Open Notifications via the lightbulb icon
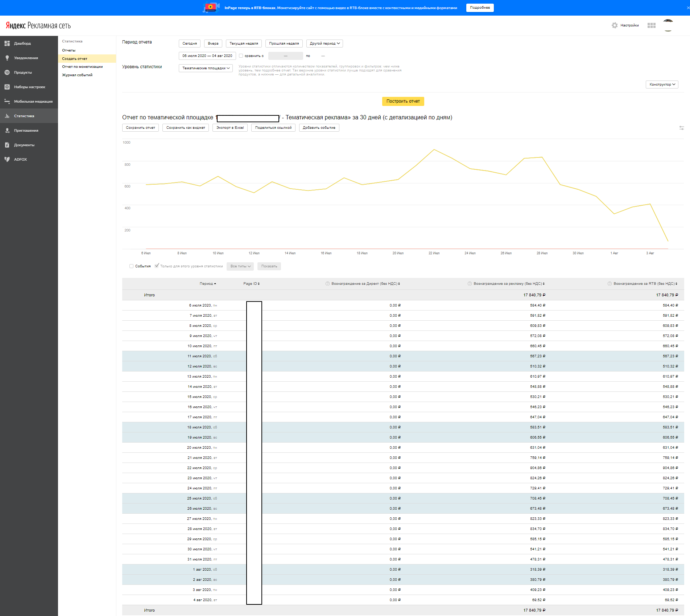This screenshot has width=690, height=616. click(7, 58)
